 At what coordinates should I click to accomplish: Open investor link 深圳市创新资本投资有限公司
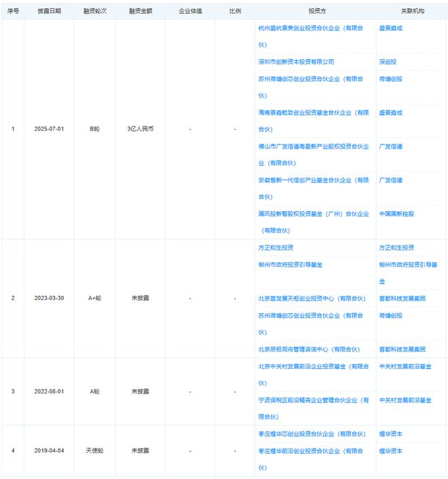(x=296, y=62)
